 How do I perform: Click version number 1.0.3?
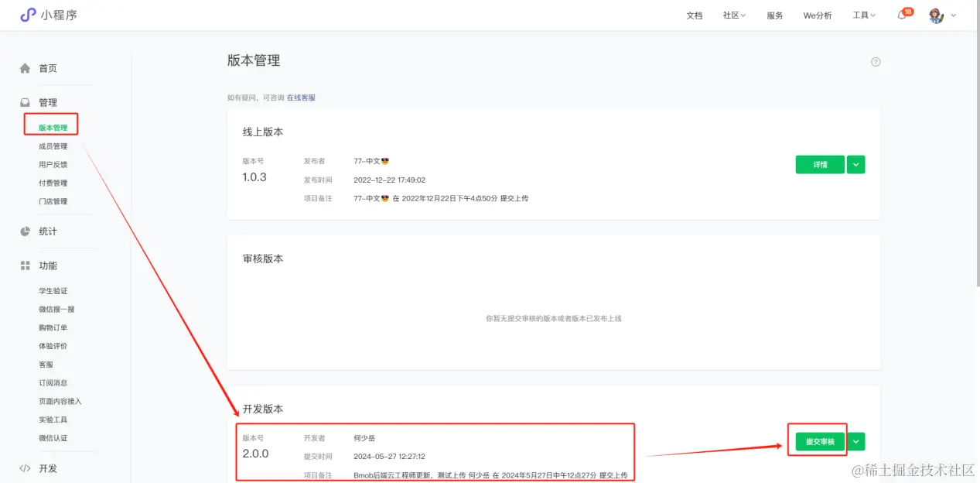[254, 177]
